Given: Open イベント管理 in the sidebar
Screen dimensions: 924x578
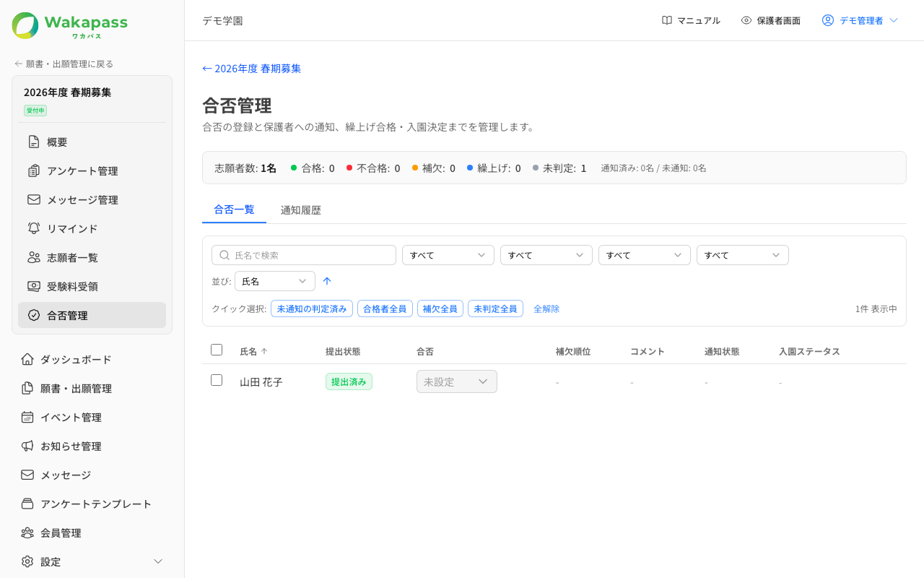Looking at the screenshot, I should (92, 417).
